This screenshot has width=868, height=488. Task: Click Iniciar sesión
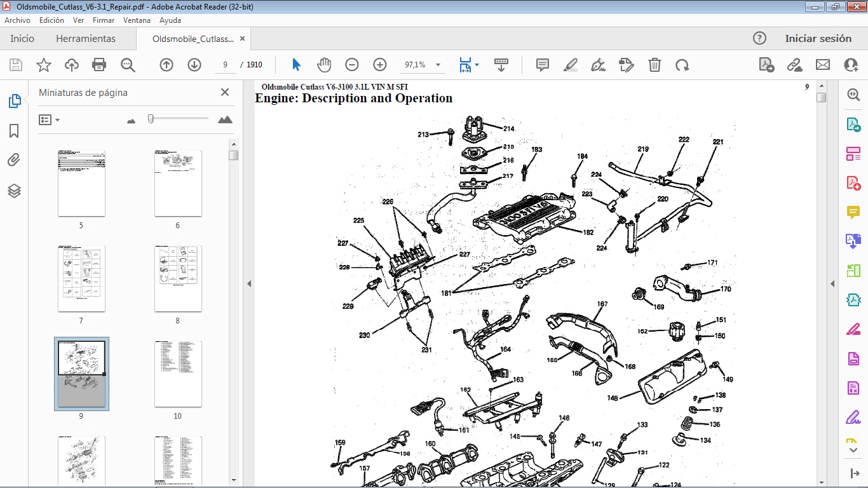(x=818, y=38)
